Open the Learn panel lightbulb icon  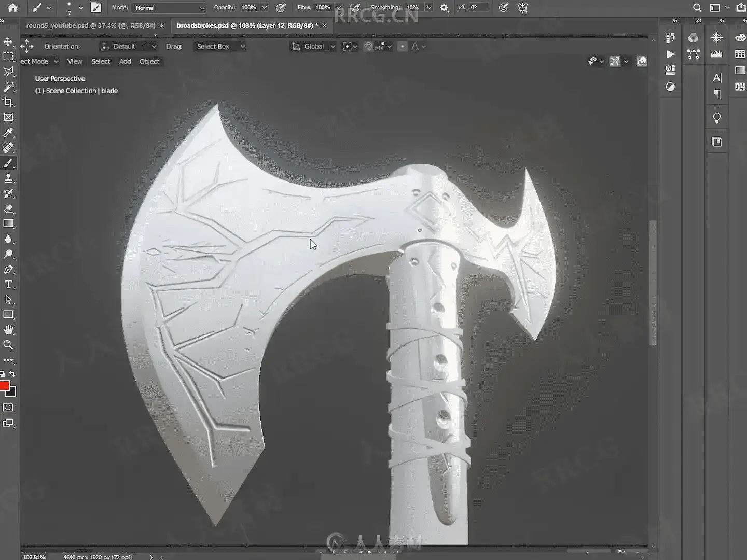tap(717, 118)
